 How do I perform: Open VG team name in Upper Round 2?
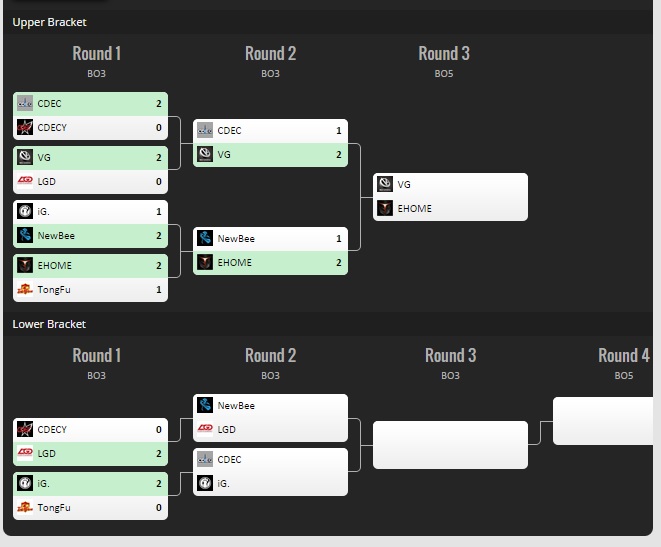click(x=224, y=154)
